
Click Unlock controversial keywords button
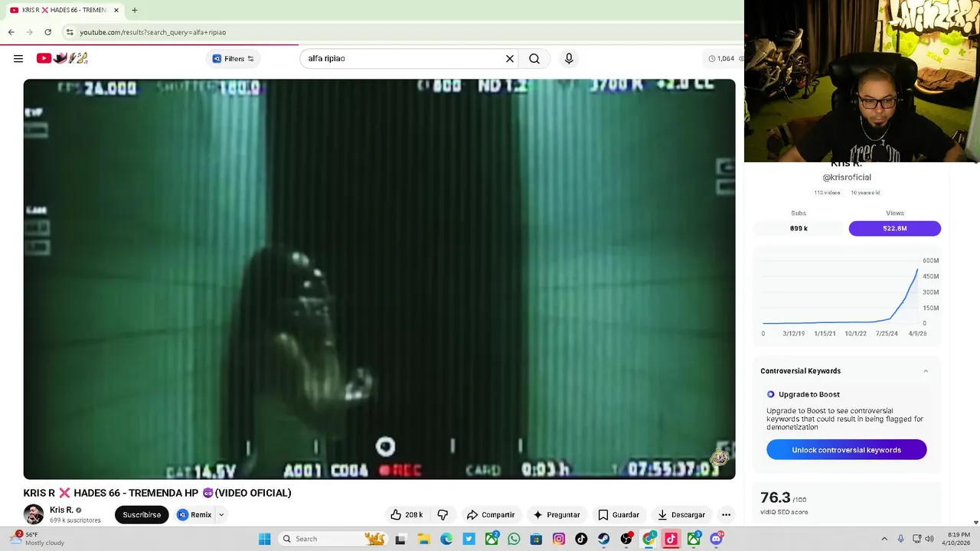pos(847,450)
